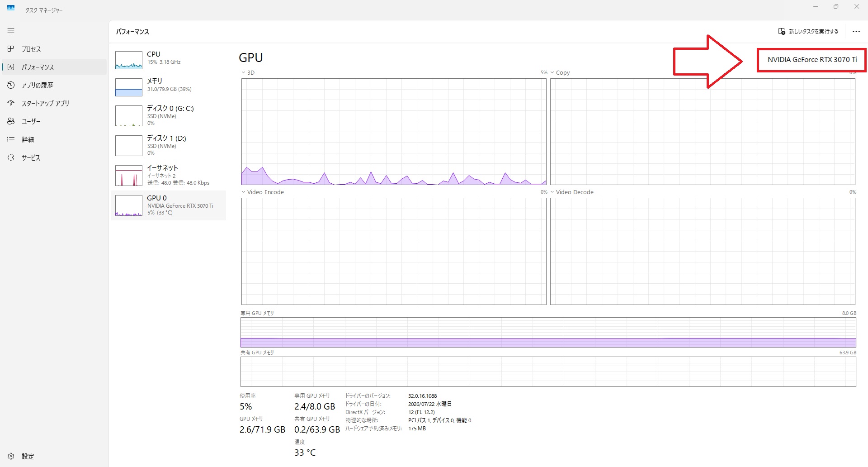This screenshot has height=467, width=868.
Task: Click the driver date 2026/07/22 水曜日
Action: point(429,404)
